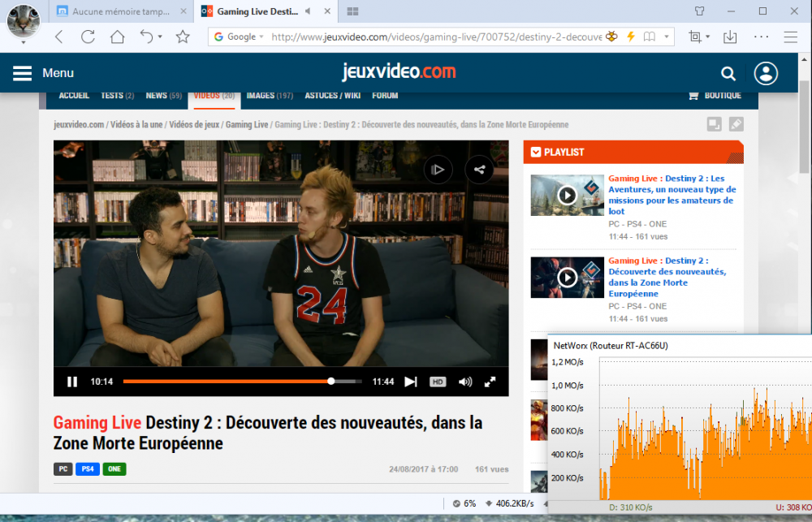Play the 'Les Aventures' playlist thumbnail
Viewport: 812px width, 522px height.
coord(567,195)
